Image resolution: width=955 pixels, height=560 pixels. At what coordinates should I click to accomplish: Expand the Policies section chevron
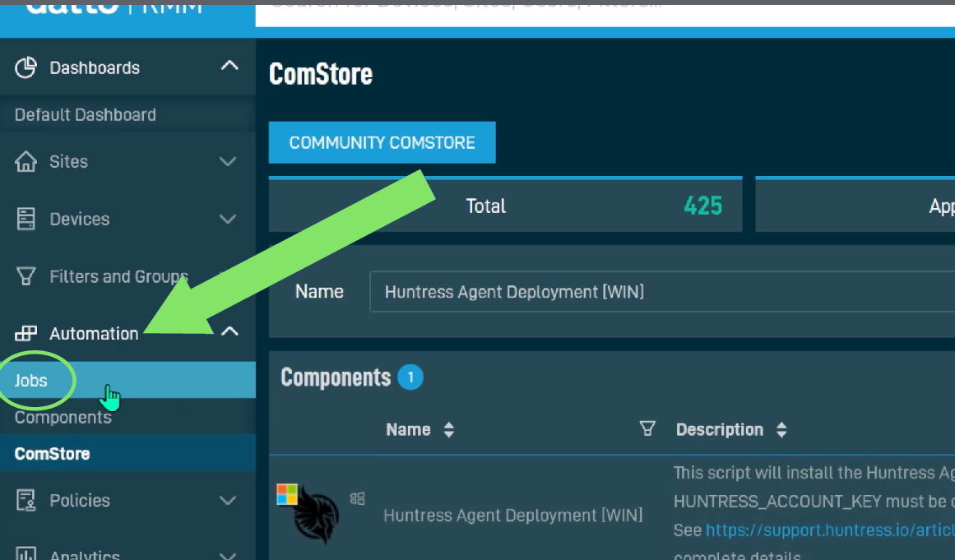tap(228, 500)
